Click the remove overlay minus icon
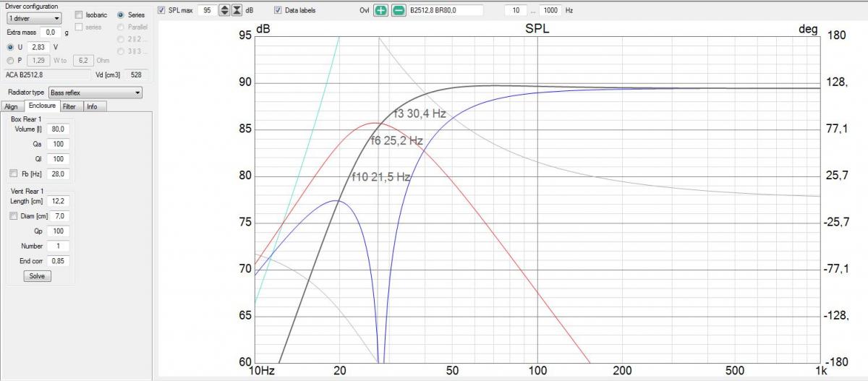 (x=398, y=11)
